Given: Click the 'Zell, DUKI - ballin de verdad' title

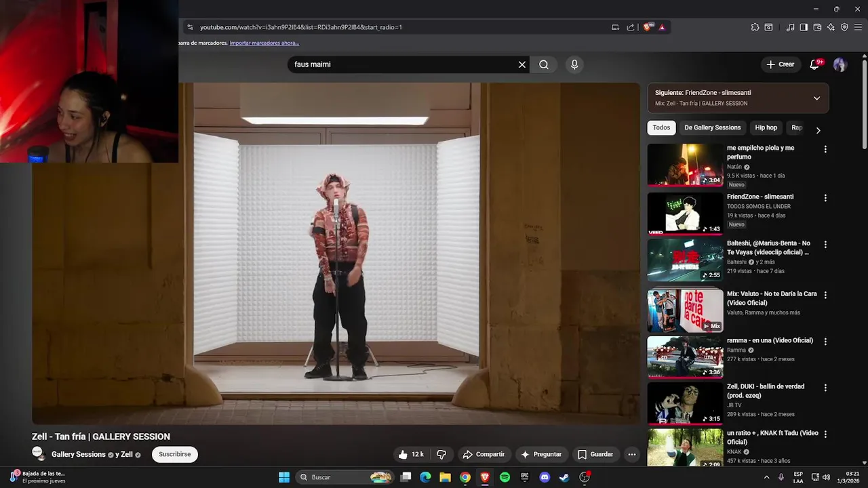Looking at the screenshot, I should [x=766, y=391].
